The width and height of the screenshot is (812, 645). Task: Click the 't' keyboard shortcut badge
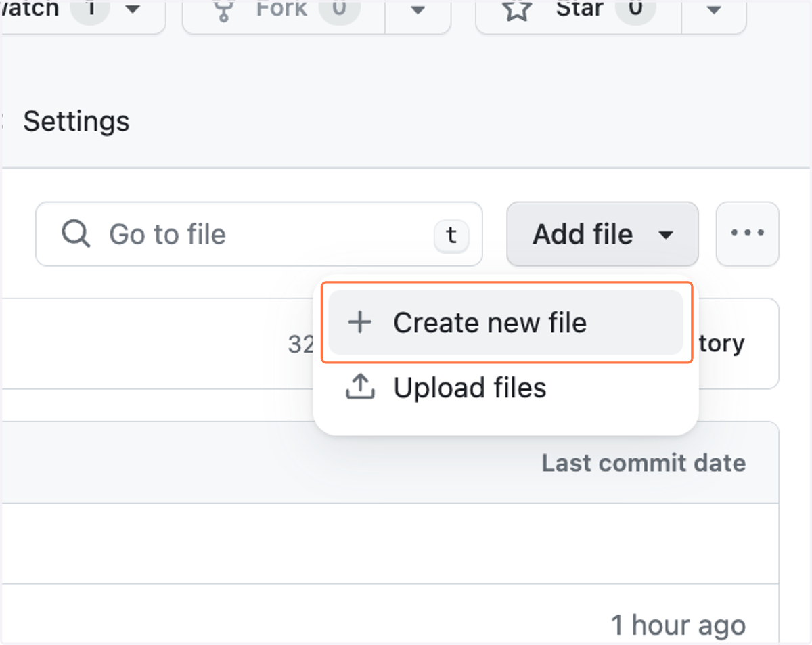click(x=451, y=236)
